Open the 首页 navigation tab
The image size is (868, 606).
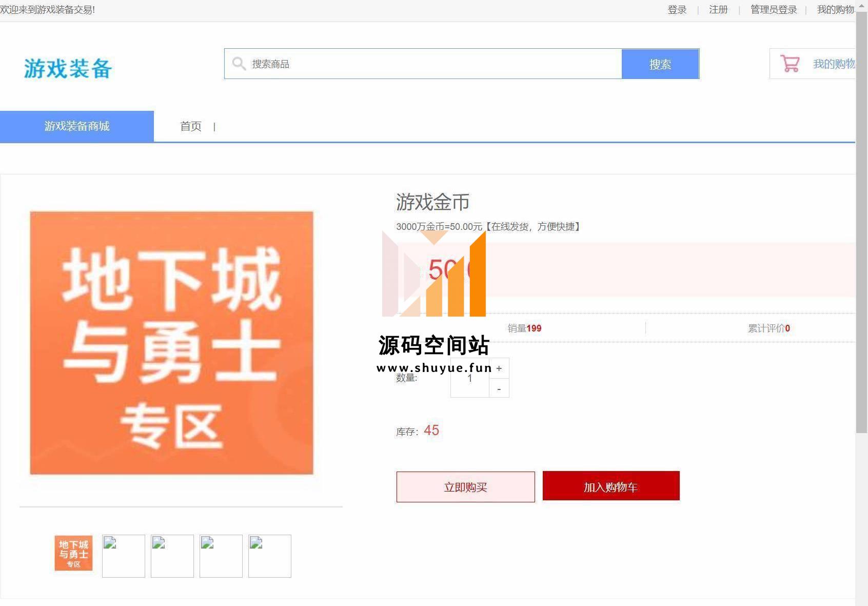191,126
